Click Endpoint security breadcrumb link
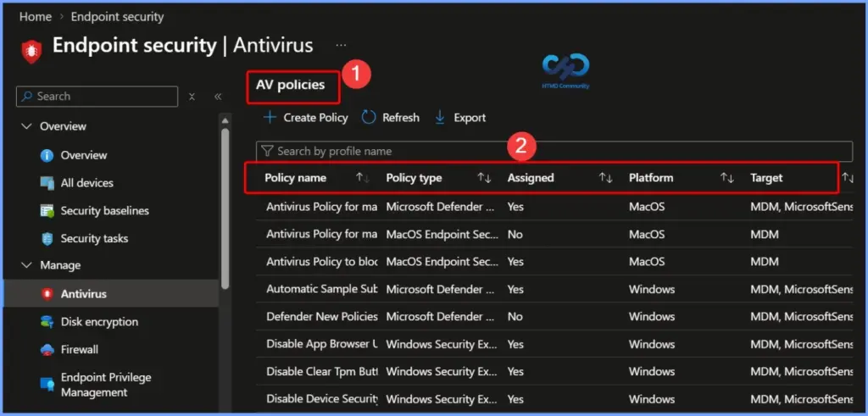 tap(117, 17)
